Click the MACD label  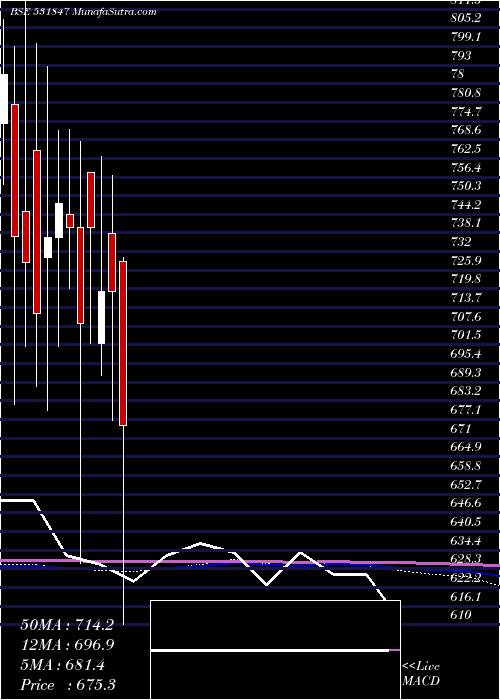[421, 681]
